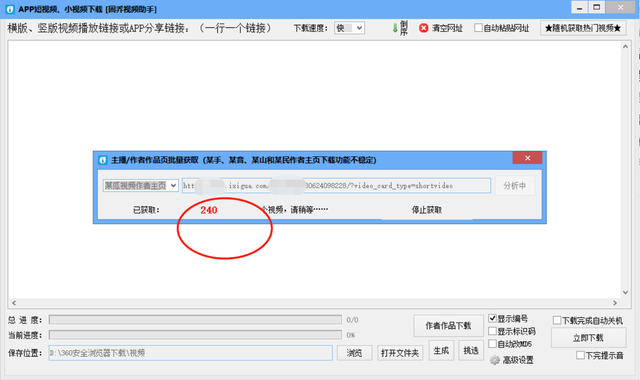
Task: Click the horizontal scrollbar left arrow
Action: coord(14,303)
